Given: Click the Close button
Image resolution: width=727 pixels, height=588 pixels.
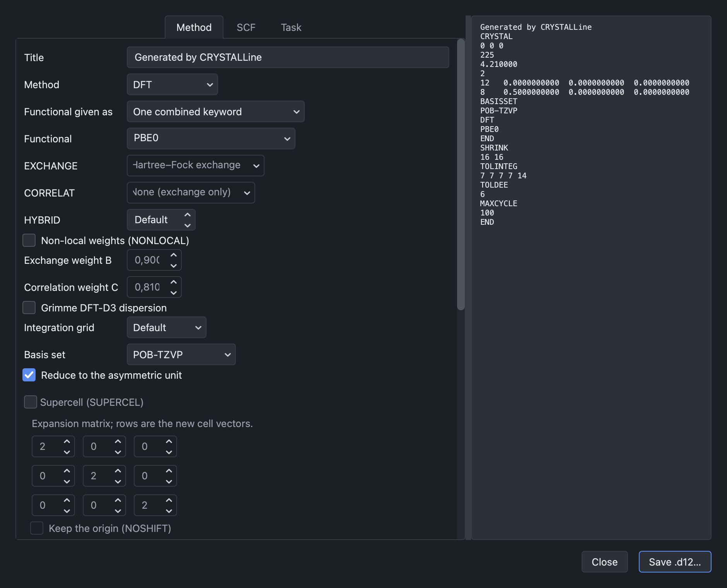Looking at the screenshot, I should 605,562.
